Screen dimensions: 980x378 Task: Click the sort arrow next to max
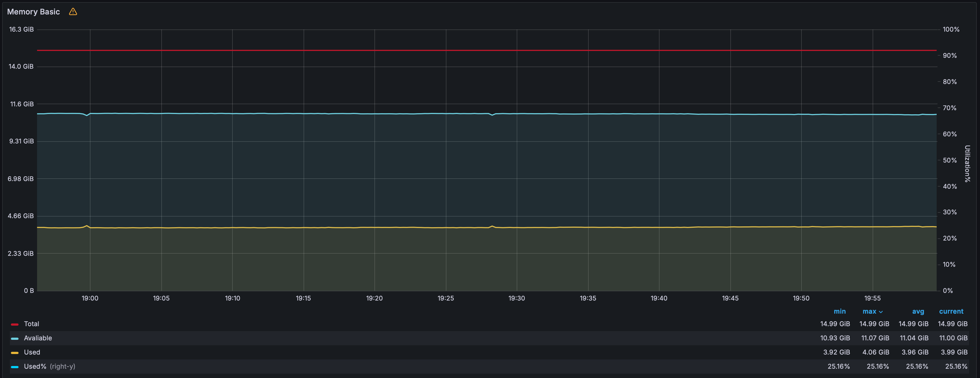[881, 312]
